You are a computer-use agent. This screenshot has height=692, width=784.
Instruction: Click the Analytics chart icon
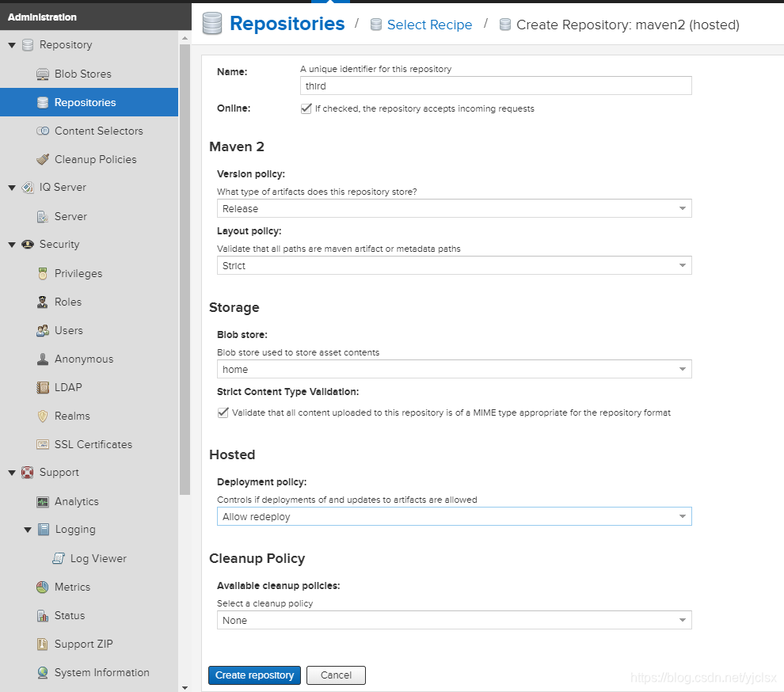[43, 501]
